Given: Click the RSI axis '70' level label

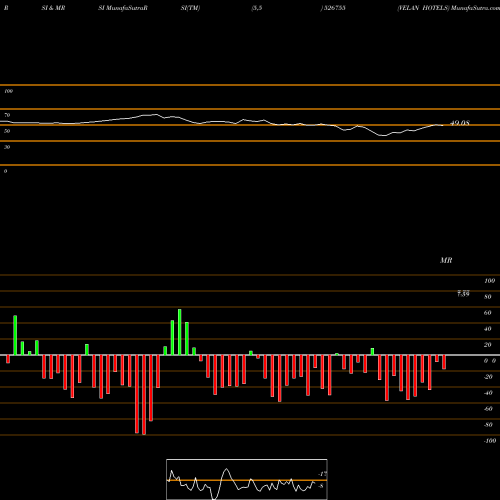Looking at the screenshot, I should [7, 115].
